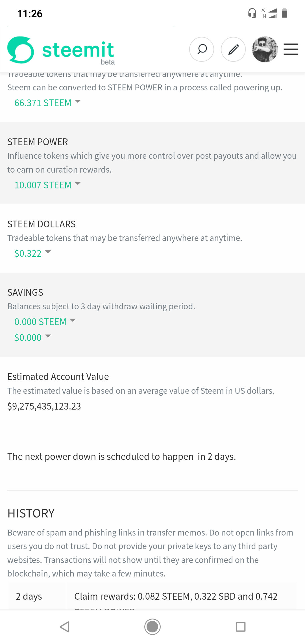Tap the Claim rewards history entry

tap(176, 596)
